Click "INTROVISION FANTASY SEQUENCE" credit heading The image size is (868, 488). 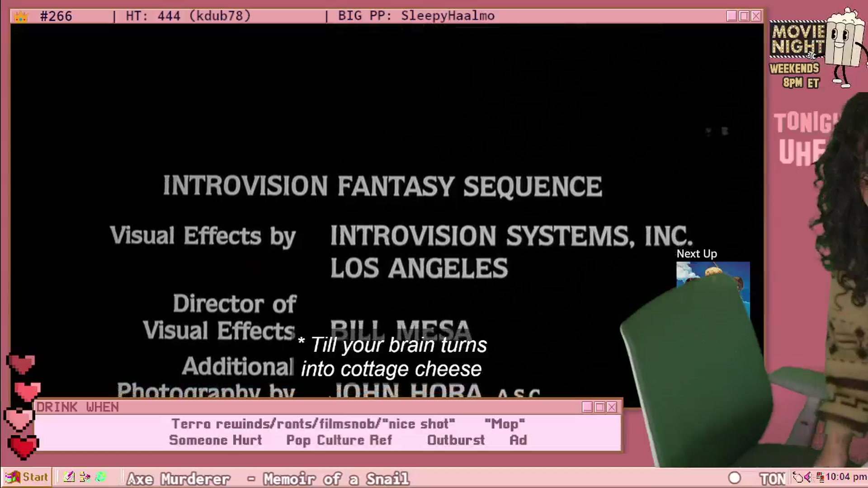click(382, 186)
